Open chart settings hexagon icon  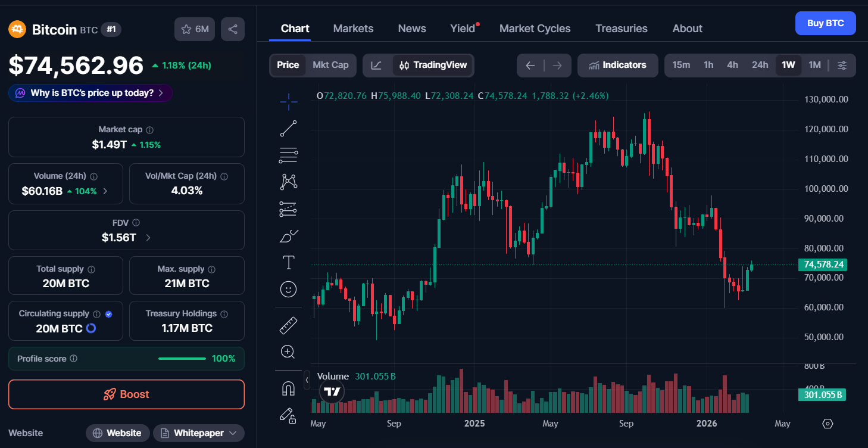[828, 424]
